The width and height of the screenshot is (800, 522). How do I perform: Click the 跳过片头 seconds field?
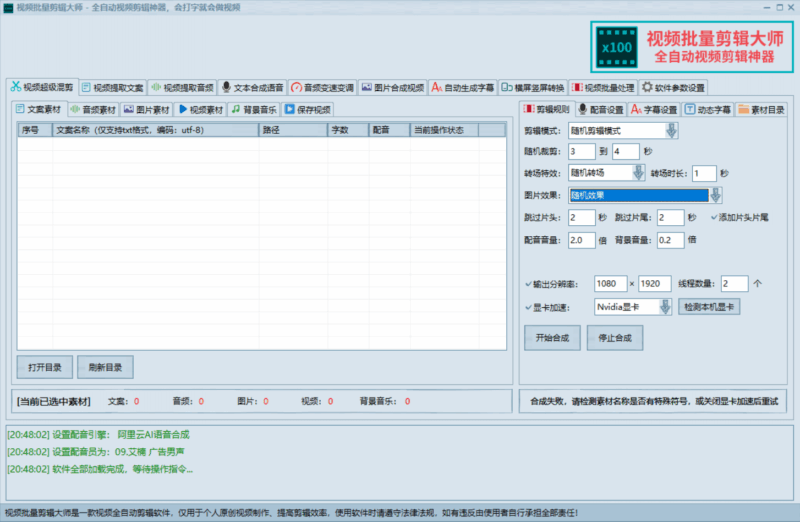tap(582, 217)
